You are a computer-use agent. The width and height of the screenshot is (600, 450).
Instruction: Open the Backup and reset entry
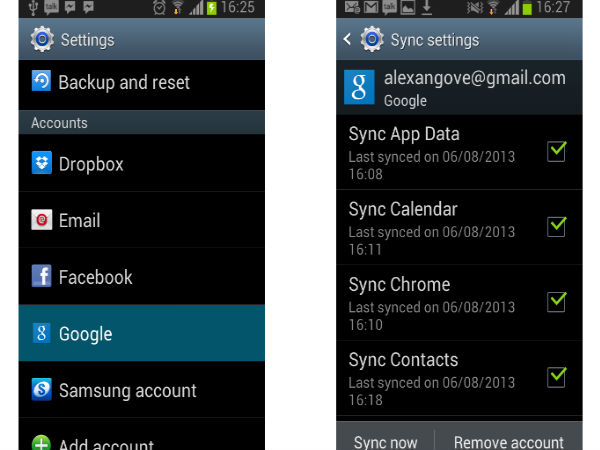click(142, 82)
